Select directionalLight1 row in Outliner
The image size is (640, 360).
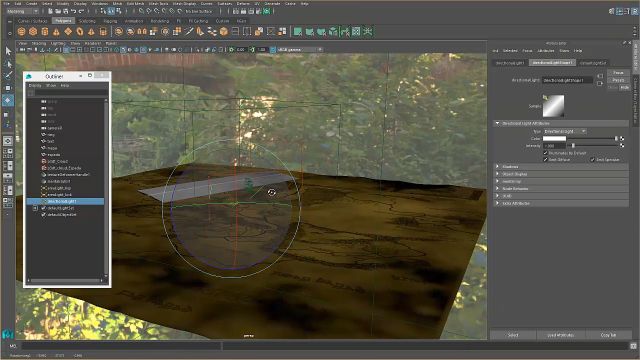click(x=65, y=201)
